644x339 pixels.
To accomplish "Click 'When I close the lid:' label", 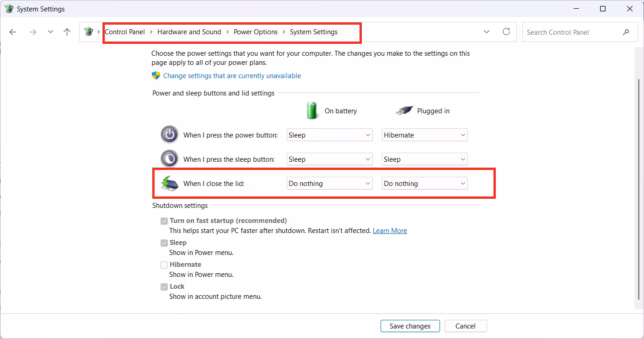I will coord(214,184).
